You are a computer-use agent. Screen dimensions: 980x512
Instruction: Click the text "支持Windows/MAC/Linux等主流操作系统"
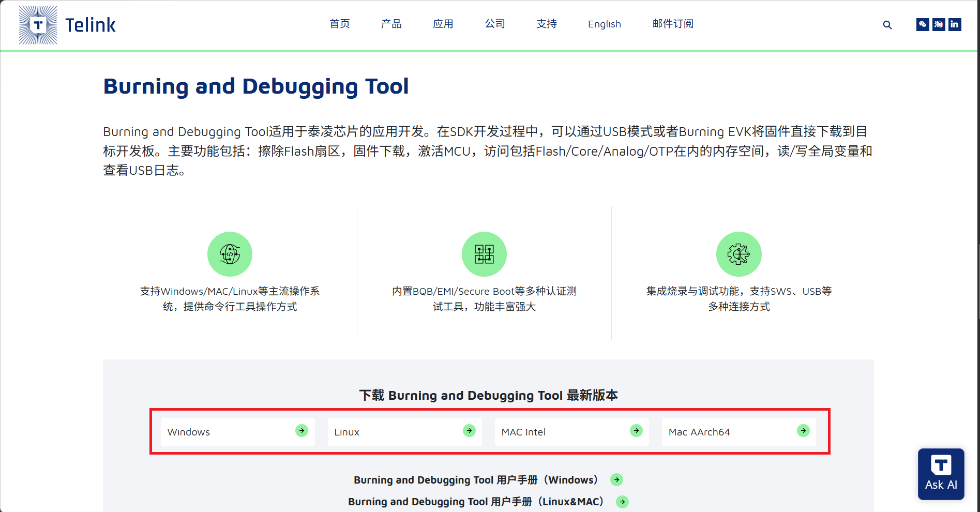pos(230,299)
